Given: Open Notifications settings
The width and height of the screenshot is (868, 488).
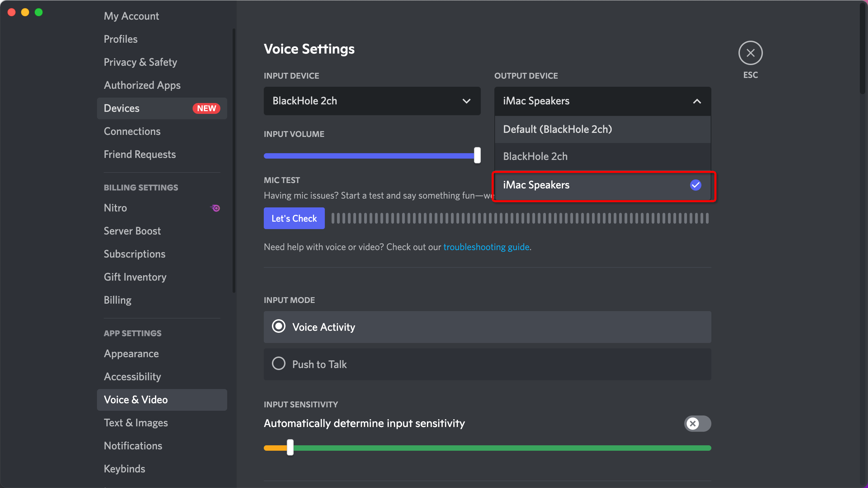Looking at the screenshot, I should [132, 445].
